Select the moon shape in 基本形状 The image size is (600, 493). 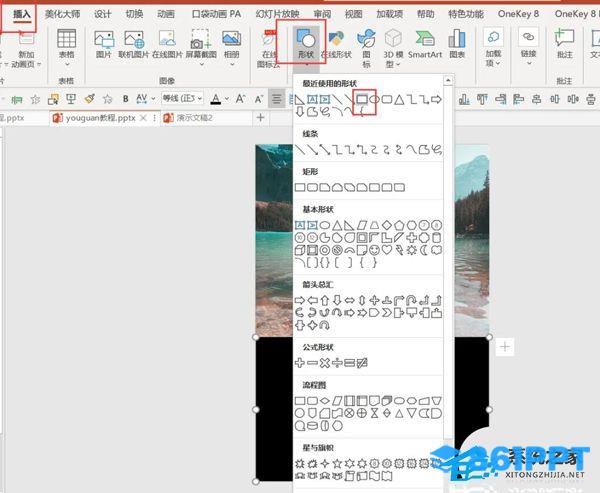[424, 250]
